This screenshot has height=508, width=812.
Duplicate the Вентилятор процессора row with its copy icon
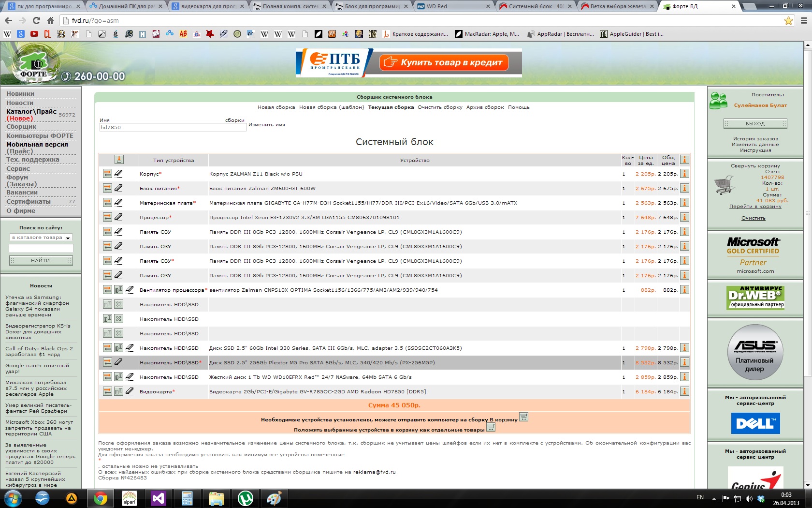[118, 290]
